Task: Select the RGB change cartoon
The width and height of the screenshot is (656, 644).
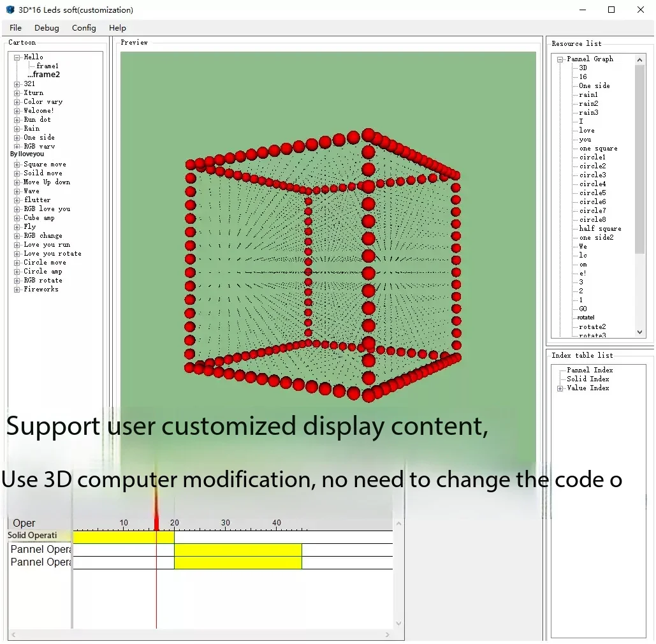Action: coord(43,235)
